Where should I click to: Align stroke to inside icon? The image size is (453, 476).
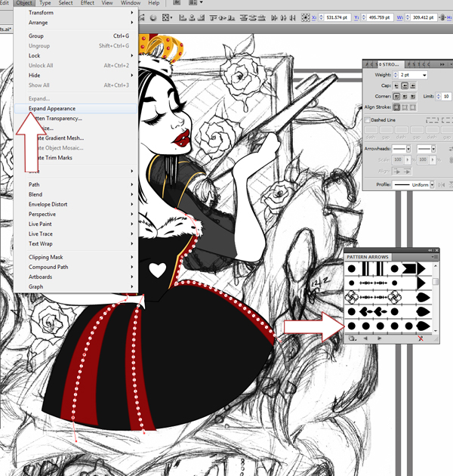[405, 107]
